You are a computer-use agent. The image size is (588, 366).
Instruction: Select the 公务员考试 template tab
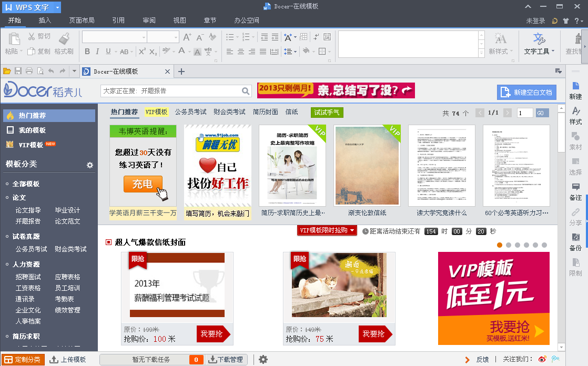(x=190, y=112)
